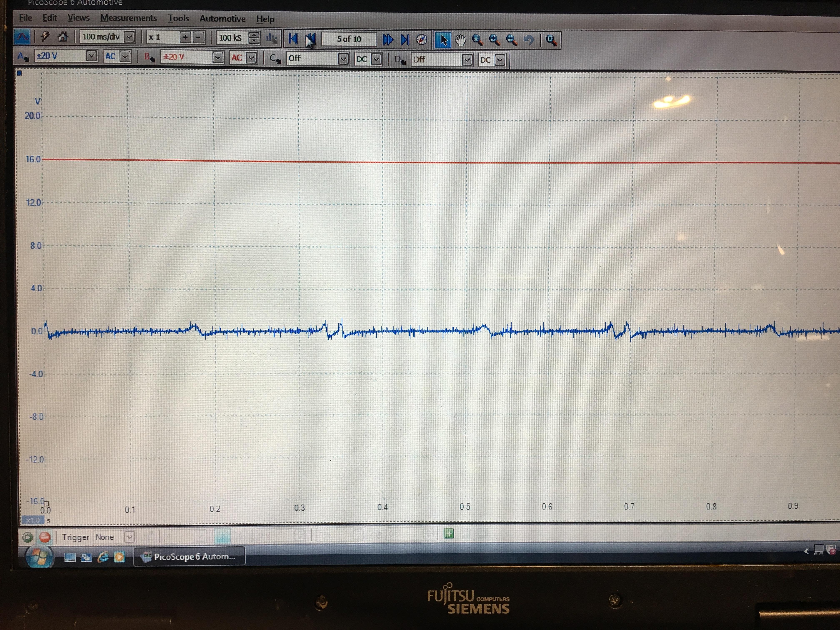
Task: Open the Help menu
Action: 265,19
